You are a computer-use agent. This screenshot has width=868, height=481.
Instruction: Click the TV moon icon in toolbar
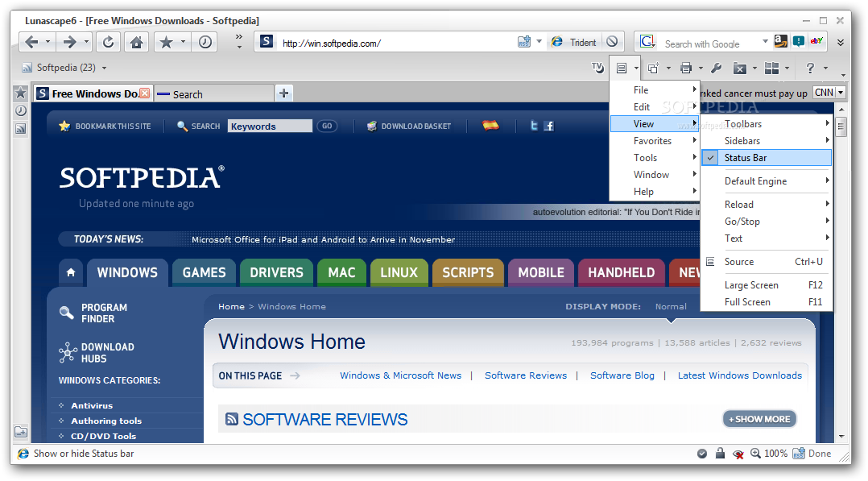(x=597, y=68)
